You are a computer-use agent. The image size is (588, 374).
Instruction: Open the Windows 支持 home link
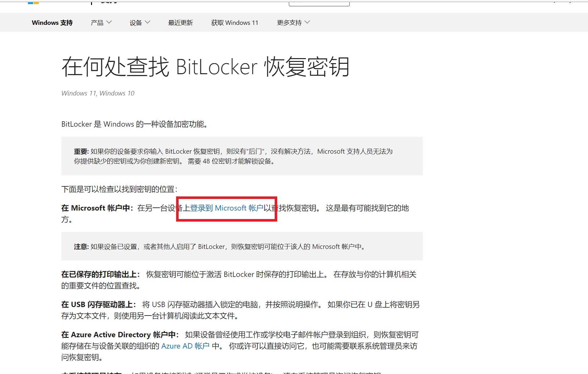coord(52,23)
